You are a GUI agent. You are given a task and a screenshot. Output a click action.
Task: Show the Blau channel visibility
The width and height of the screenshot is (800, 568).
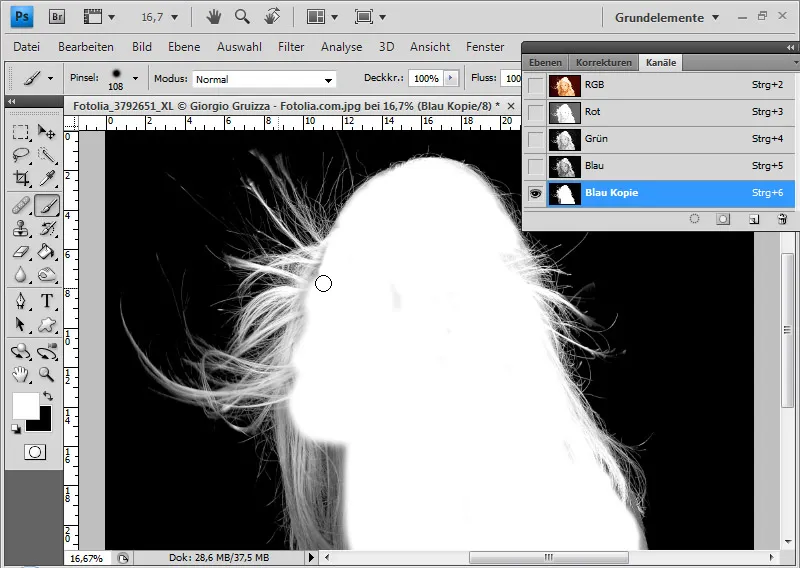tap(535, 166)
